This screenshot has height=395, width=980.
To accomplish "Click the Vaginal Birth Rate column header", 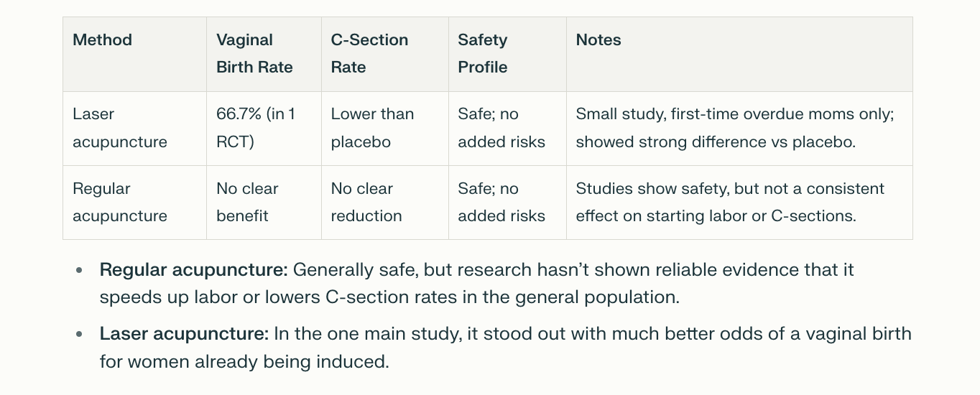I will 254,54.
